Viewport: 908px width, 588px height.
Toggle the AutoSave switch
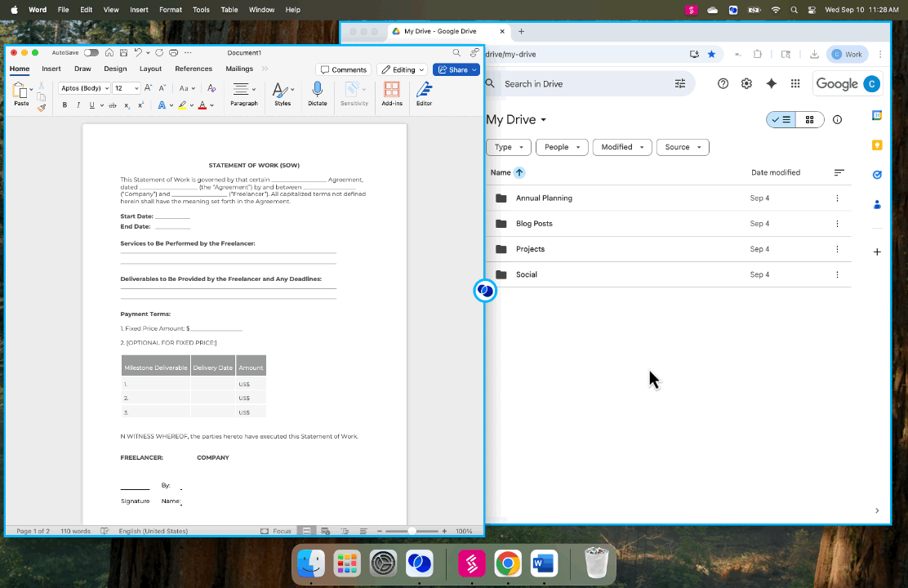[90, 51]
